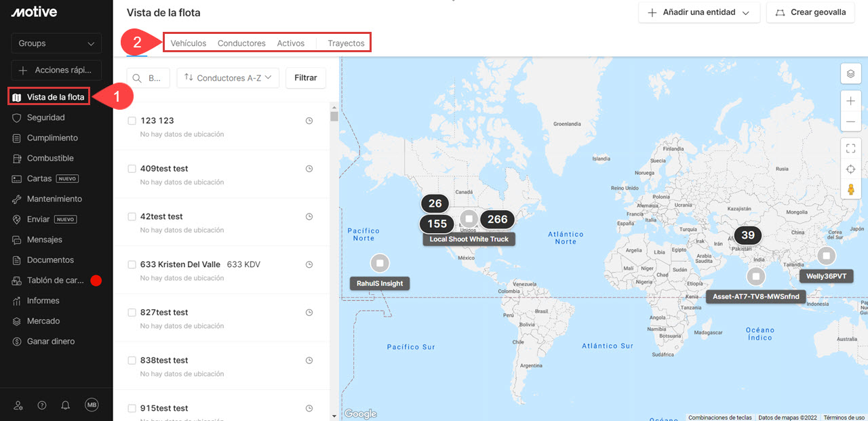Select Vista de la flota menu item
Image resolution: width=868 pixels, height=421 pixels.
tap(50, 97)
